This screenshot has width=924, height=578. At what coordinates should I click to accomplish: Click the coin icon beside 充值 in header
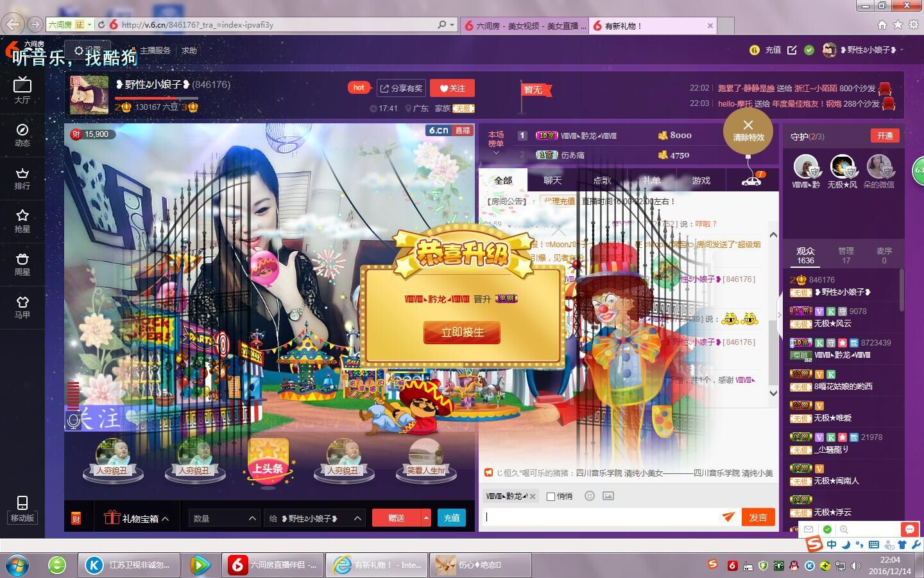click(755, 50)
